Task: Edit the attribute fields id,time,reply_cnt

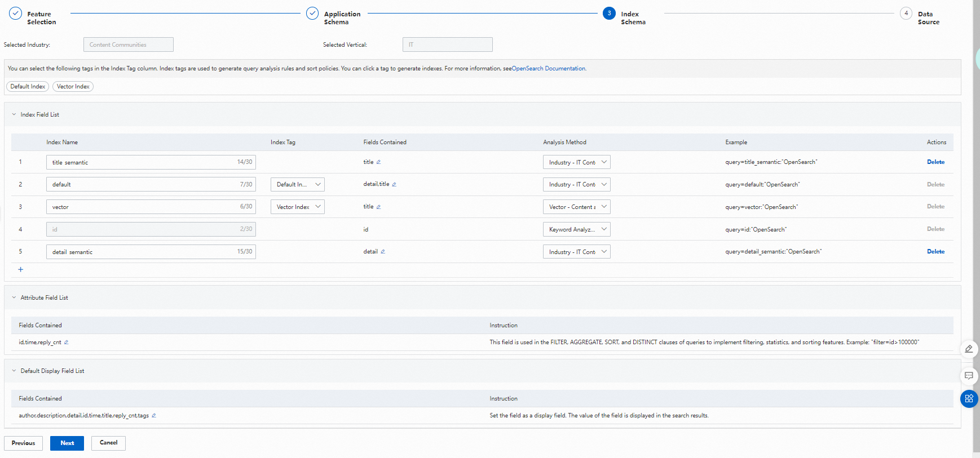Action: [x=66, y=343]
